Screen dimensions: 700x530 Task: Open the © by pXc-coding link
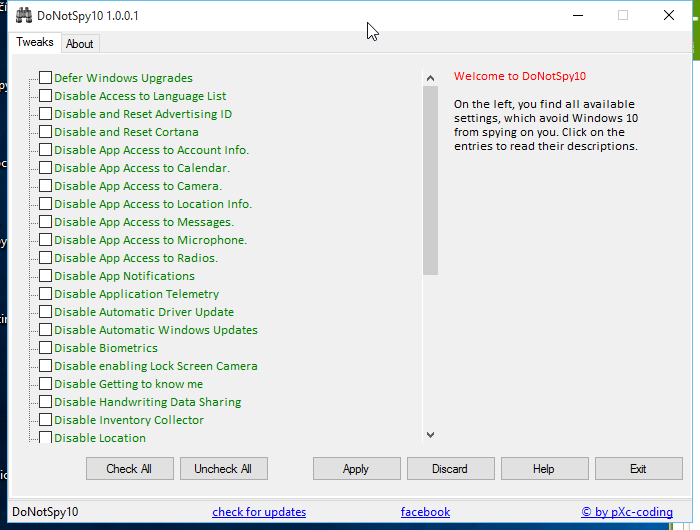627,512
